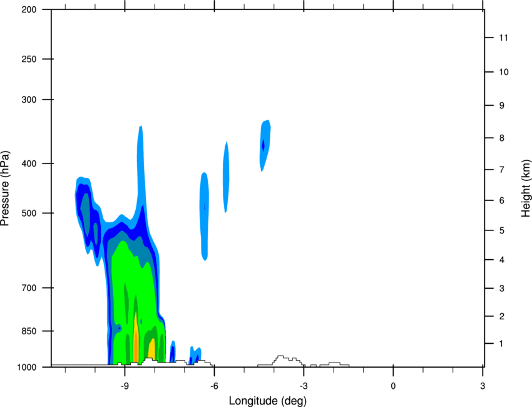Pick the 6 km height label
The width and height of the screenshot is (532, 407).
click(x=501, y=200)
